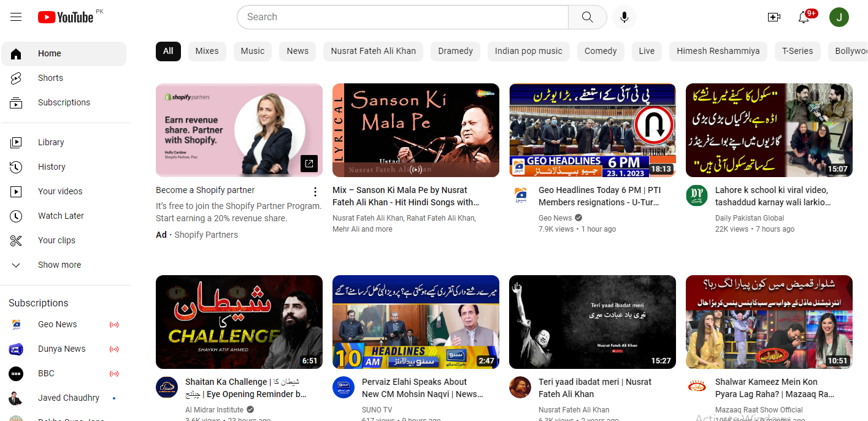Select the T-Series chip

797,51
